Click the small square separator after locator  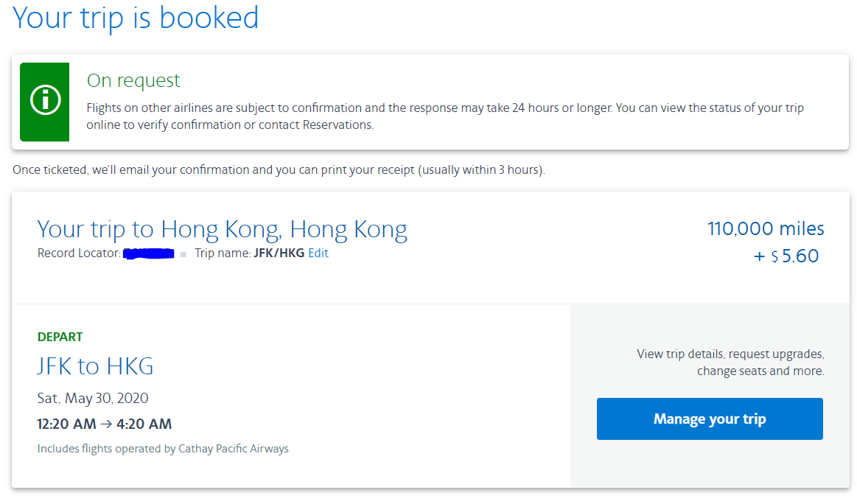click(183, 254)
